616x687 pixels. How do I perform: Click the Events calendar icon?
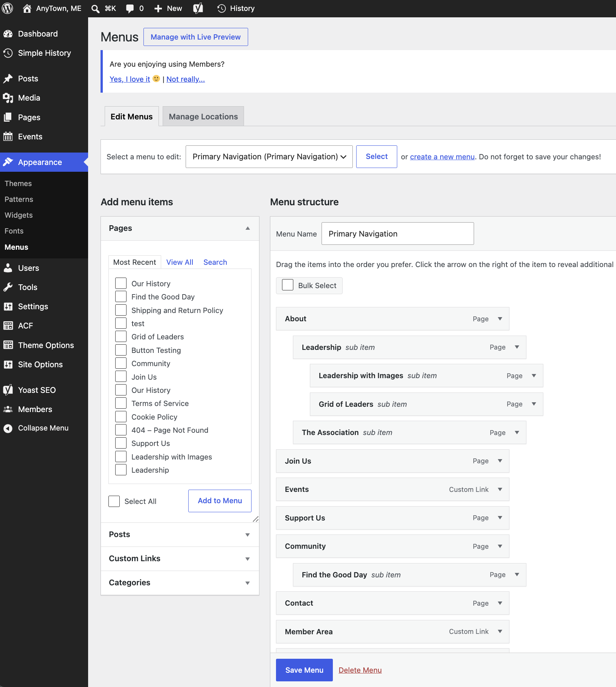click(8, 137)
